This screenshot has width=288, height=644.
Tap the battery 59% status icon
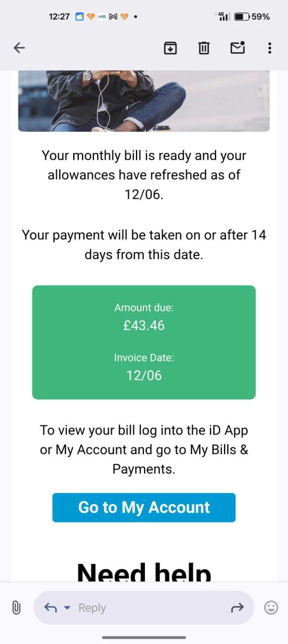pyautogui.click(x=252, y=17)
